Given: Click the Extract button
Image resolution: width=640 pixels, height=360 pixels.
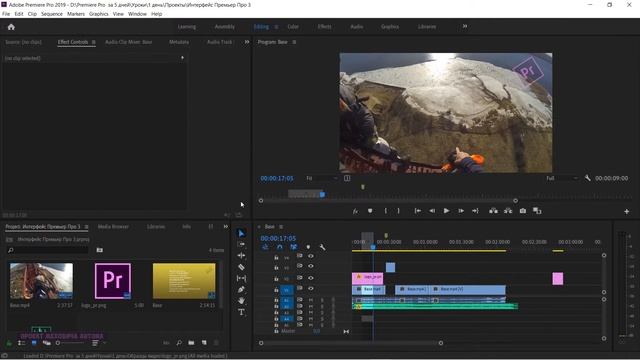Looking at the screenshot, I should (508, 211).
